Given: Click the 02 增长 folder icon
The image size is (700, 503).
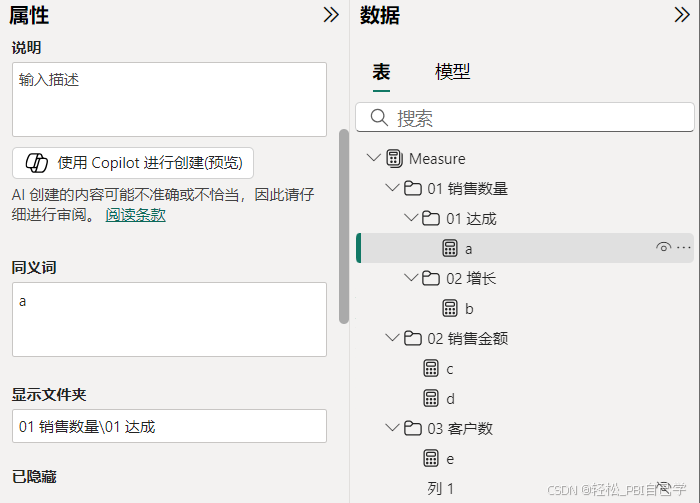Looking at the screenshot, I should 431,278.
